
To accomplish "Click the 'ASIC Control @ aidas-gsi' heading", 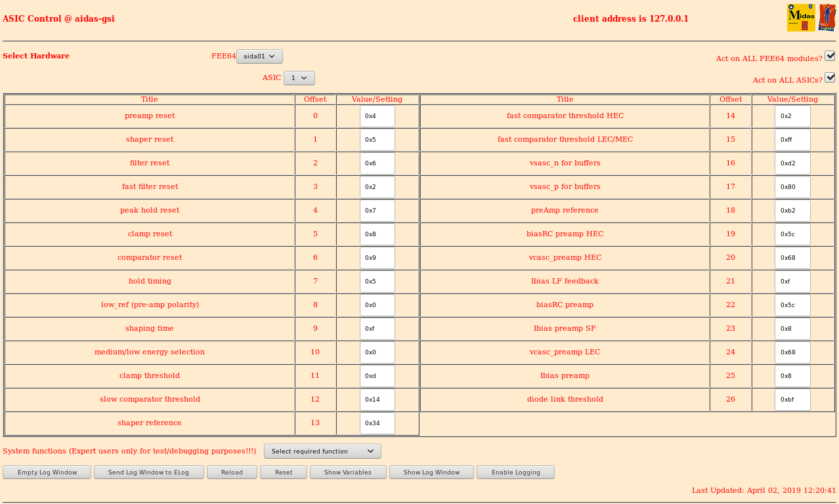I will pyautogui.click(x=58, y=19).
